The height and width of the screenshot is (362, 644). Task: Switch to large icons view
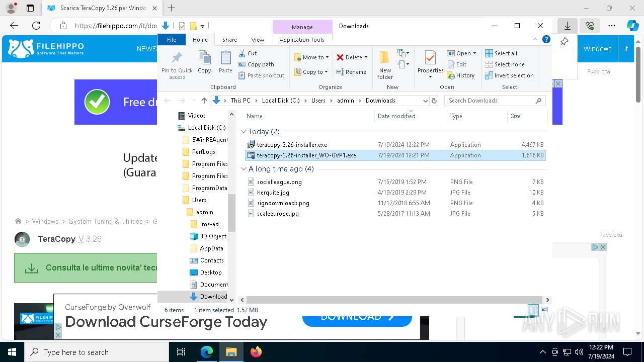[544, 310]
